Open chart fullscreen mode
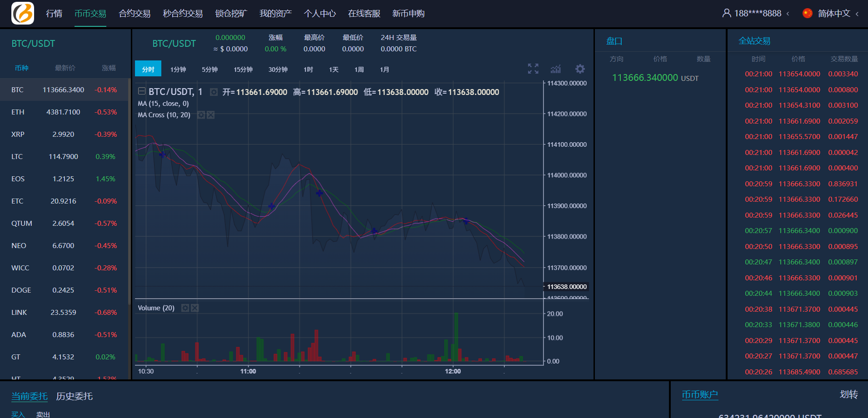 533,69
